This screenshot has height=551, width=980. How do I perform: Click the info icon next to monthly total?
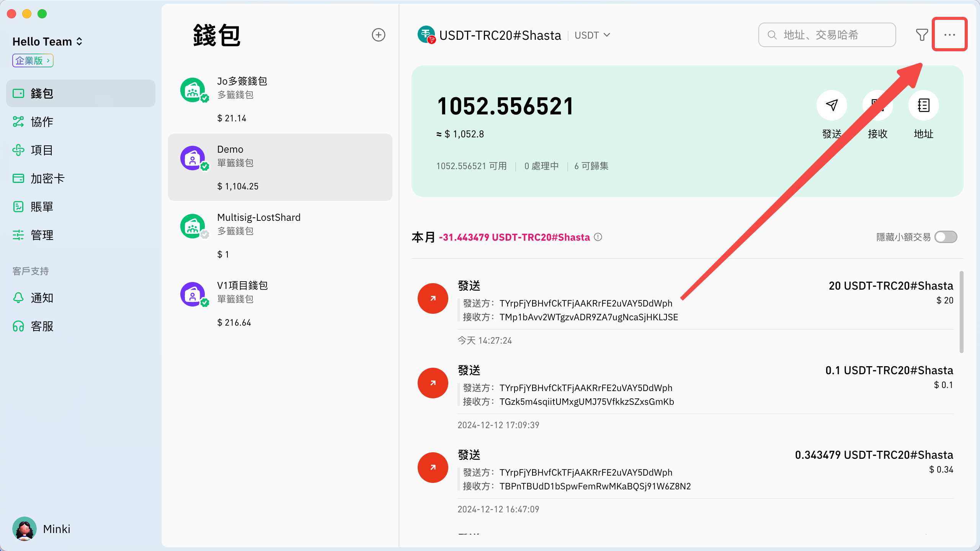coord(598,237)
